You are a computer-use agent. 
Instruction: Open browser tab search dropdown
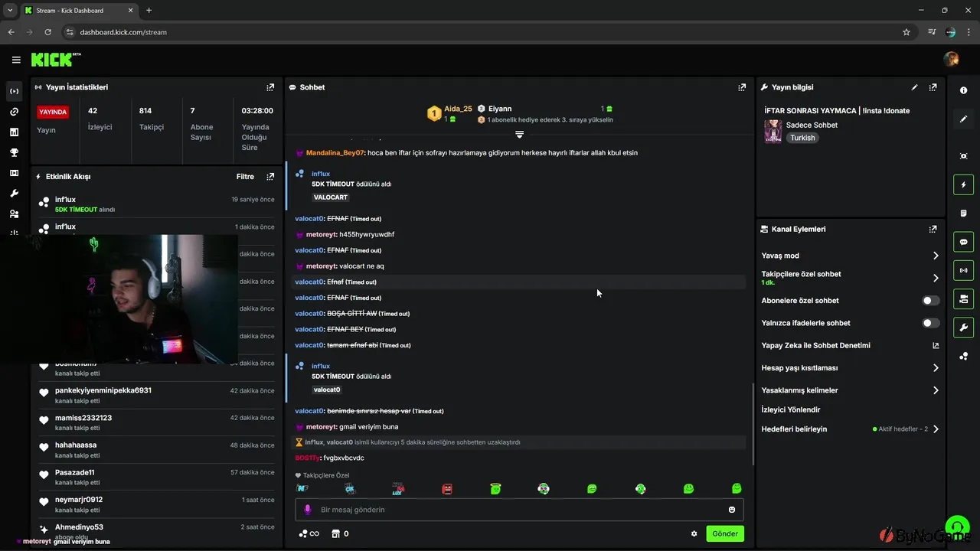point(10,11)
